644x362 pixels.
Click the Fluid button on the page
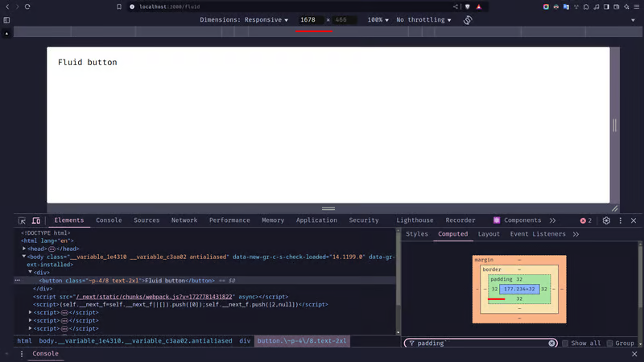(x=88, y=63)
